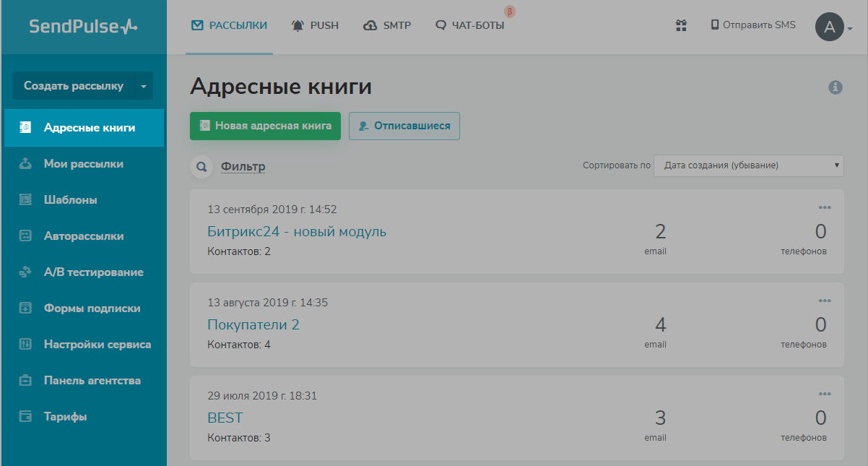
Task: Go to Панель агентства in the sidebar
Action: 84,381
